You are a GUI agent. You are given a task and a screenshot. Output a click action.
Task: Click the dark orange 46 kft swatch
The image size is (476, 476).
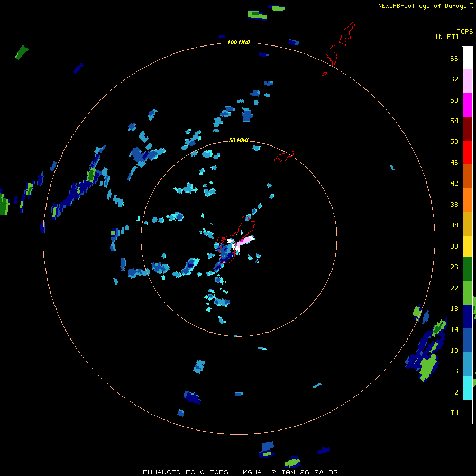coord(467,176)
